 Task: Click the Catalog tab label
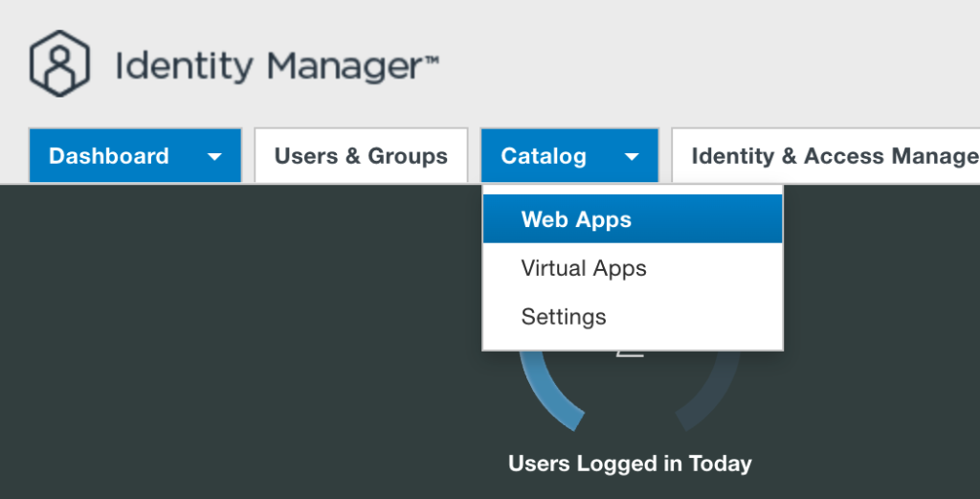tap(544, 156)
